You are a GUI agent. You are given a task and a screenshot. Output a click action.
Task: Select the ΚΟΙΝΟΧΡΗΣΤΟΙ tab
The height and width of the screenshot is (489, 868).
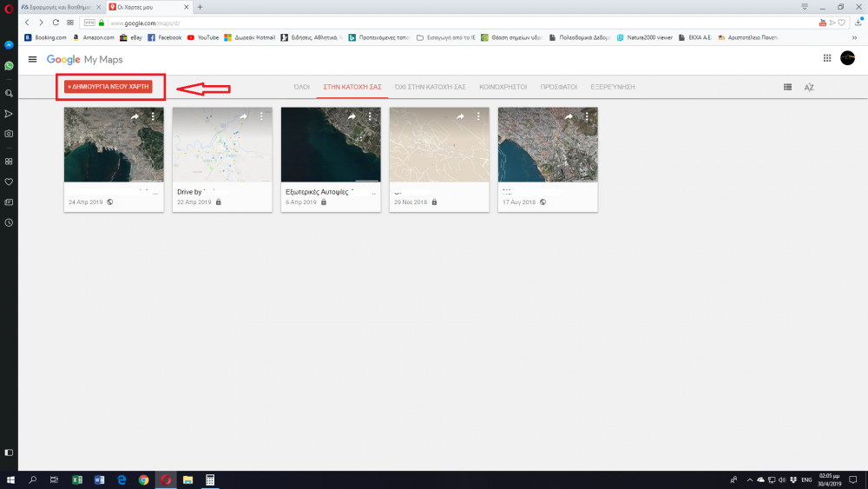tap(503, 87)
